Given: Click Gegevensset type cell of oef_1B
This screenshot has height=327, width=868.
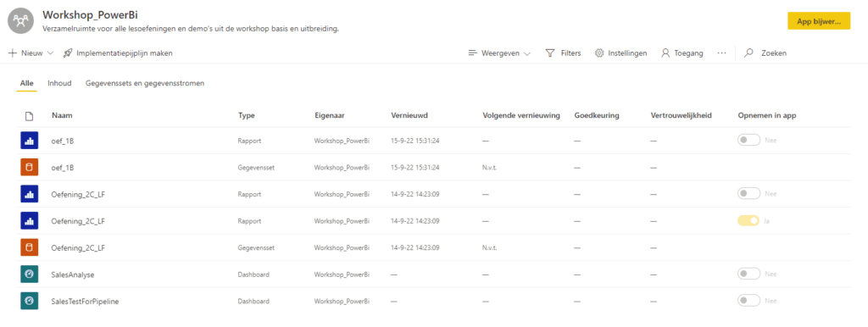Looking at the screenshot, I should tap(256, 167).
